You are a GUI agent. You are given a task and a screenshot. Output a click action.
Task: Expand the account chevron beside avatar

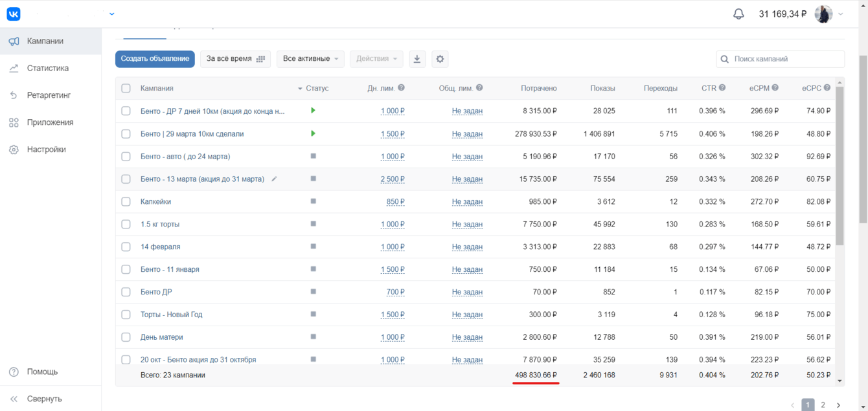841,14
